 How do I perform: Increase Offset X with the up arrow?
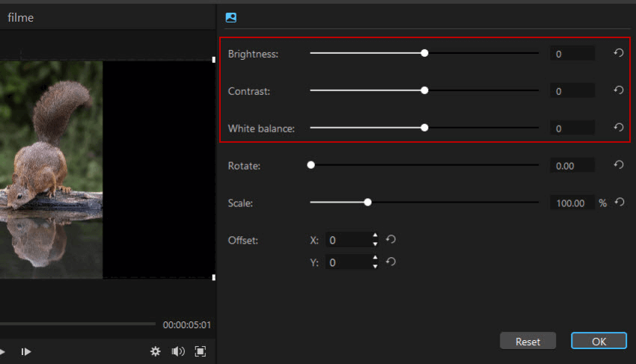pyautogui.click(x=375, y=236)
